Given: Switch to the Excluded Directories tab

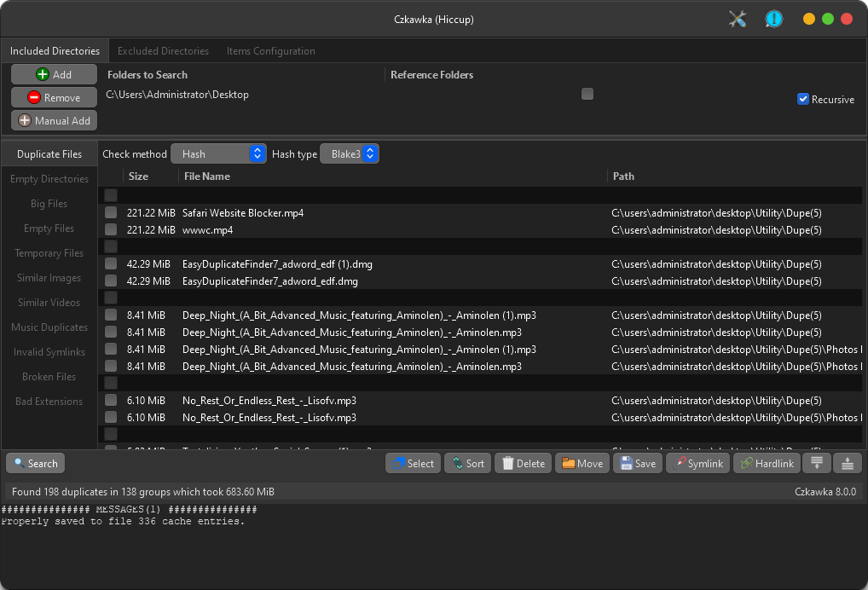Looking at the screenshot, I should (x=163, y=50).
